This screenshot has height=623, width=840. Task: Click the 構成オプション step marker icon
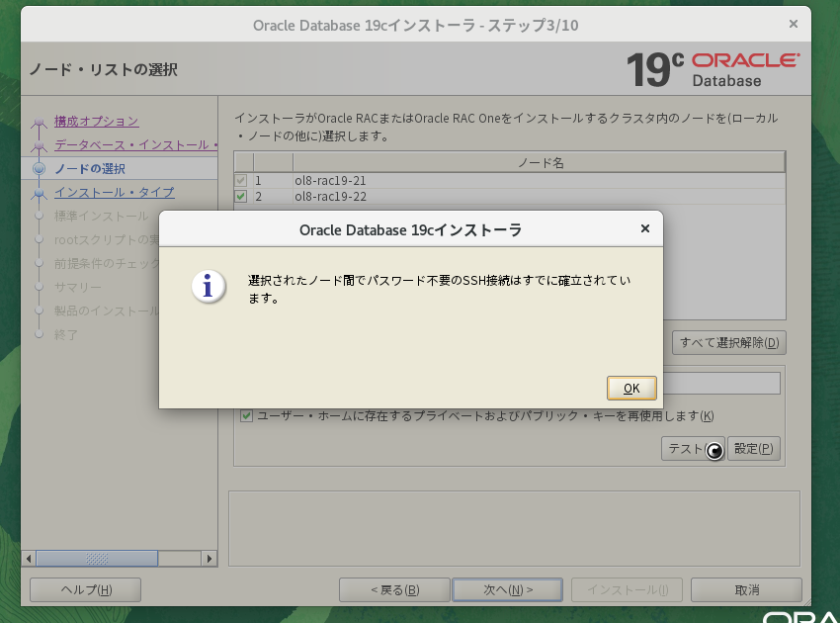pyautogui.click(x=39, y=123)
